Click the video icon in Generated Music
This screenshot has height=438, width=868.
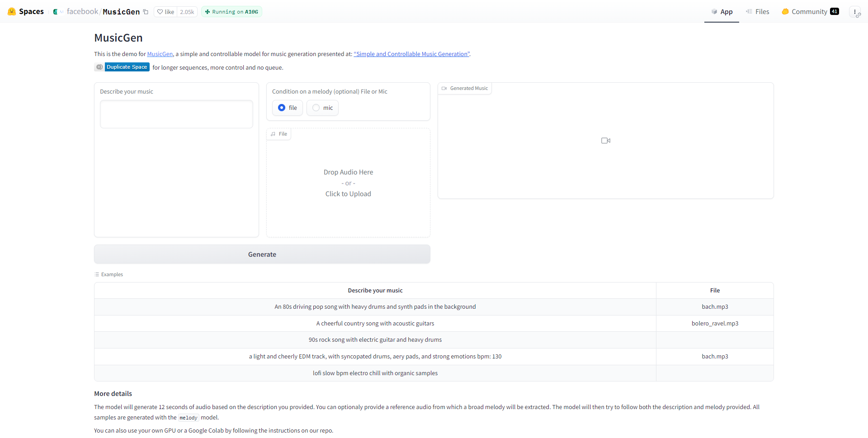[x=605, y=141]
